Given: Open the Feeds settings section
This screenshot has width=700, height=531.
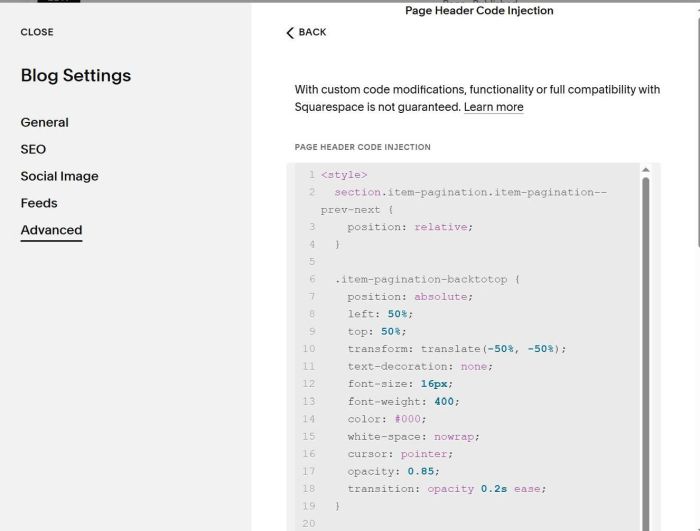Looking at the screenshot, I should (39, 203).
